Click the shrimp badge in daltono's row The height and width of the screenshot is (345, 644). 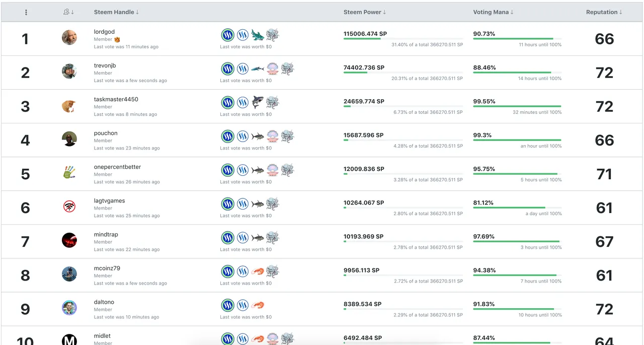click(258, 305)
